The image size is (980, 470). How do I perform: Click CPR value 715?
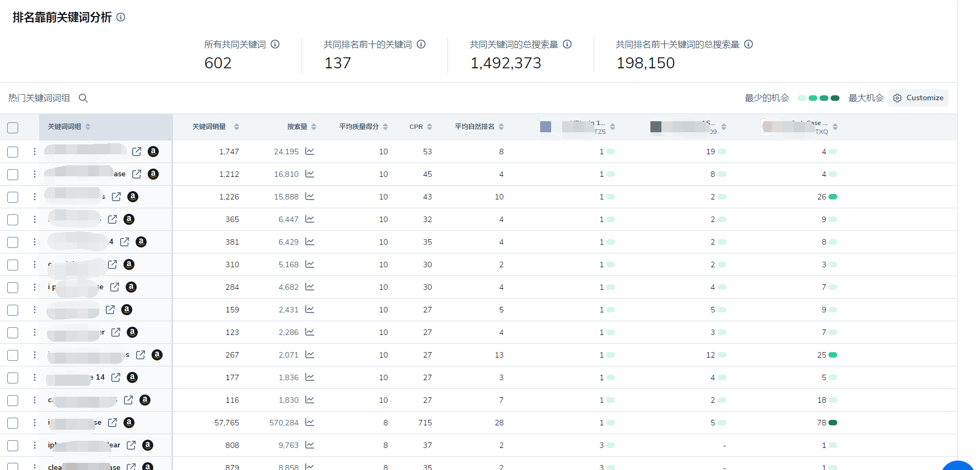click(425, 423)
